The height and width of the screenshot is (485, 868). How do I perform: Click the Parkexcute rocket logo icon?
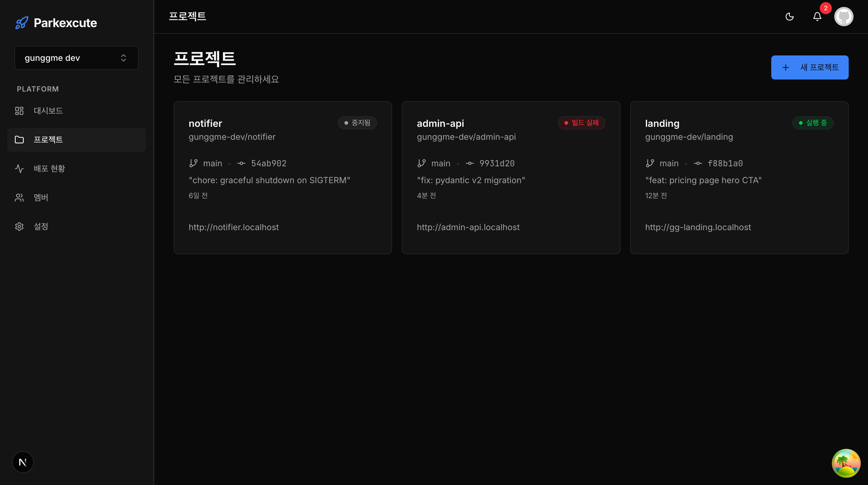[22, 23]
